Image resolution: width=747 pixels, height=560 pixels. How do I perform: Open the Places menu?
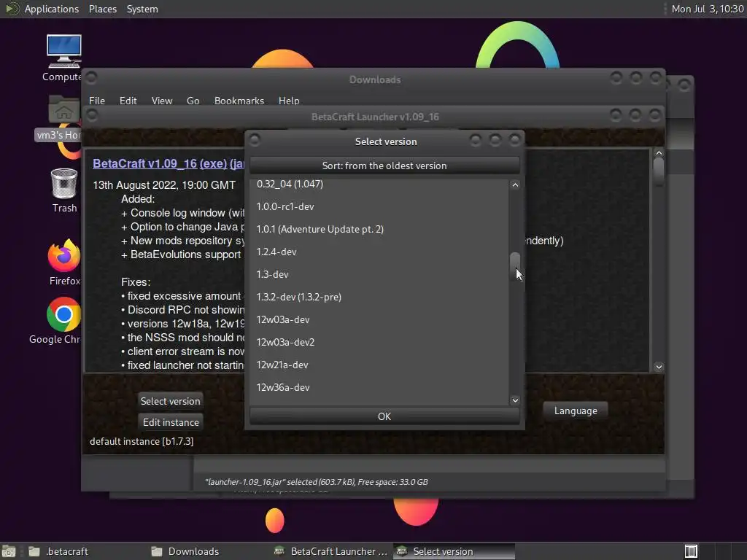click(x=102, y=9)
